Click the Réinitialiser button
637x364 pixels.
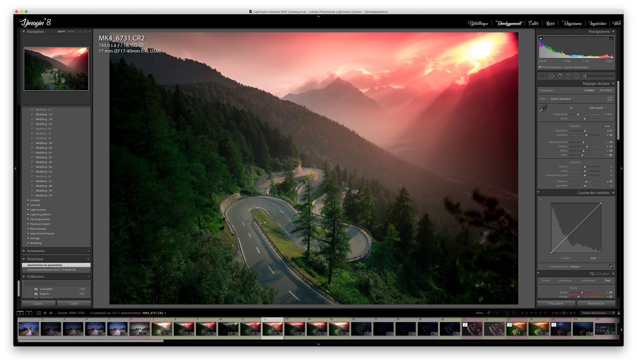pos(596,304)
